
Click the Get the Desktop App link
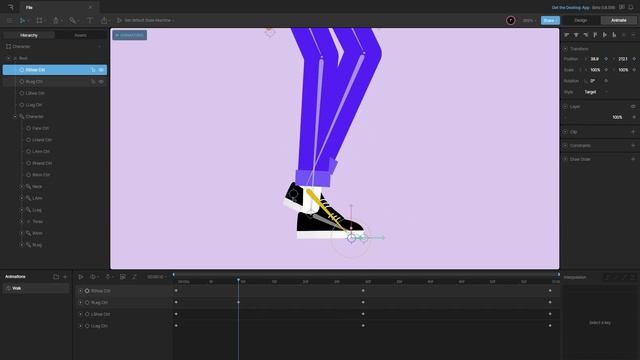pyautogui.click(x=570, y=7)
